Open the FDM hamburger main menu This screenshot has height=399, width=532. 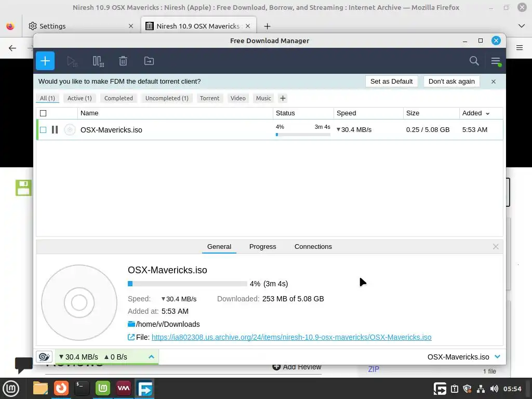pyautogui.click(x=496, y=61)
